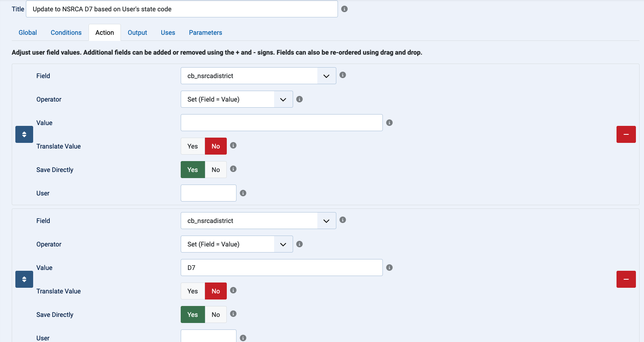This screenshot has width=644, height=342.
Task: Remove the second field row with the red minus button
Action: [626, 279]
